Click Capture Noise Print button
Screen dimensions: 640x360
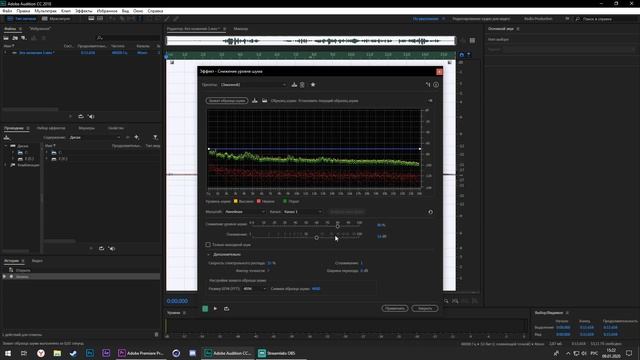[x=227, y=100]
